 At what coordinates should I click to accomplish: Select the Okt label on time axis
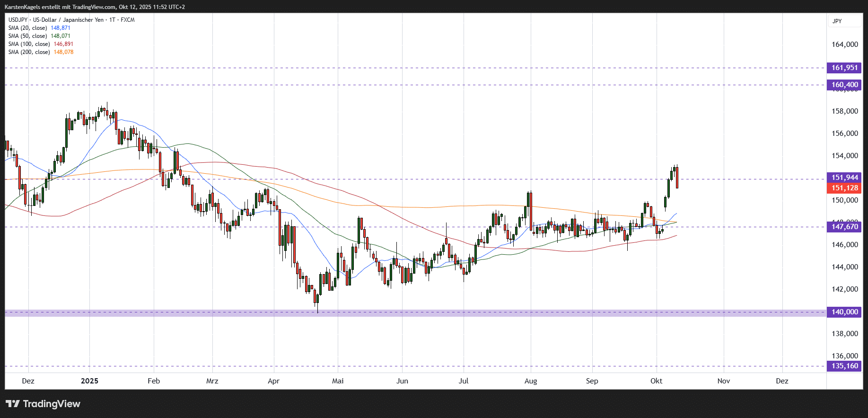pyautogui.click(x=656, y=381)
